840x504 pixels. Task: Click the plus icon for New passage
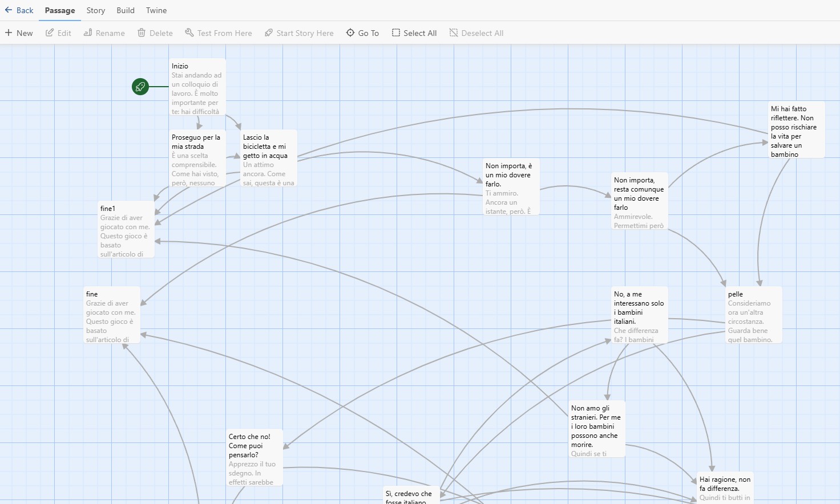(x=9, y=33)
